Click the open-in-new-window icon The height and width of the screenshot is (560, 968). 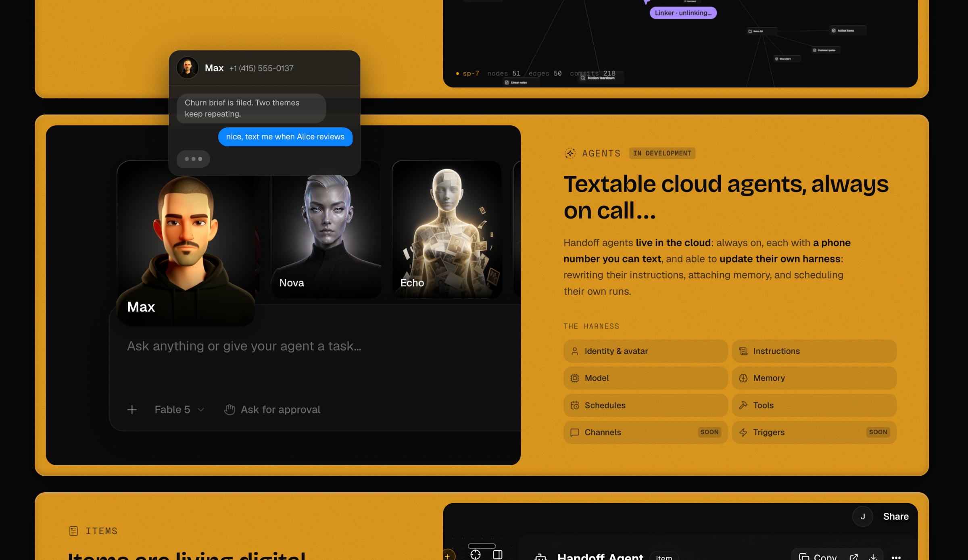point(853,557)
